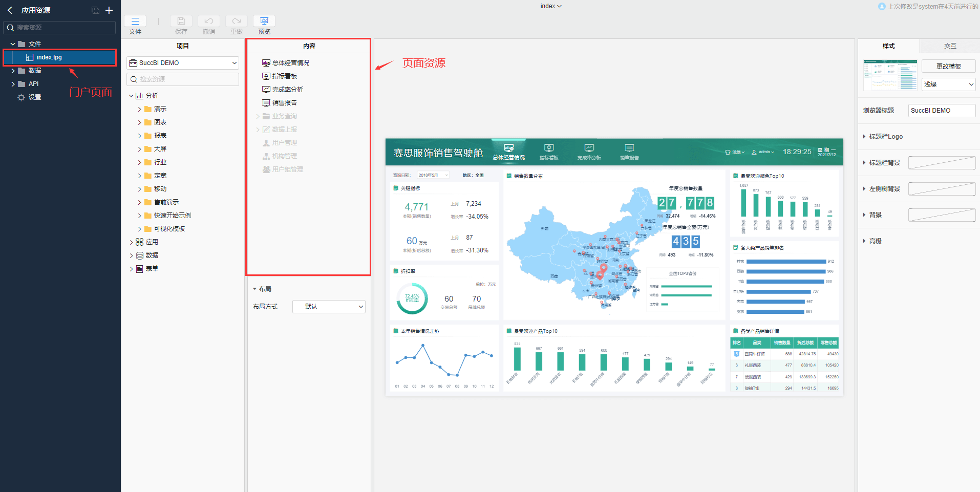Screen dimensions: 980x492
Task: Switch to the 交互 tab
Action: click(x=950, y=46)
